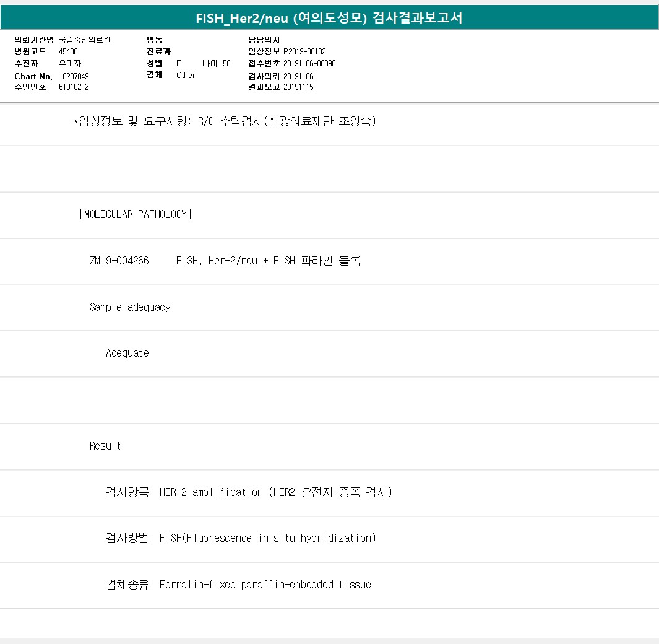Select Chart No. value 10207049
Screen dimensions: 659x644
click(74, 77)
